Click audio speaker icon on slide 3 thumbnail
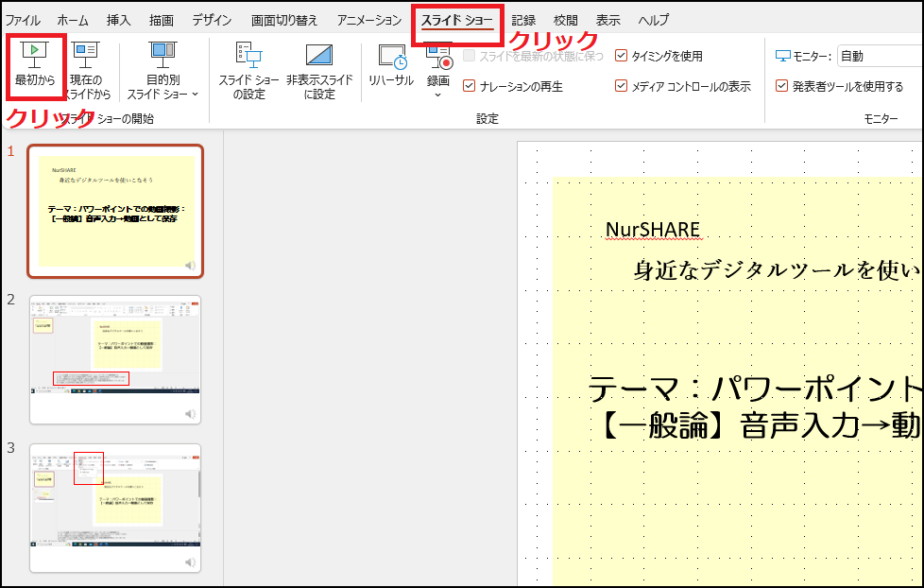This screenshot has width=924, height=588. (190, 562)
